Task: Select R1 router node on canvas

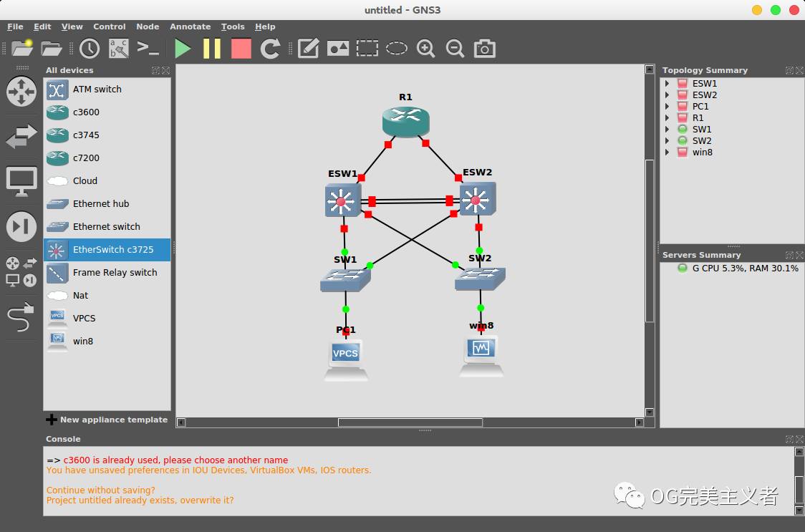Action: pyautogui.click(x=405, y=122)
